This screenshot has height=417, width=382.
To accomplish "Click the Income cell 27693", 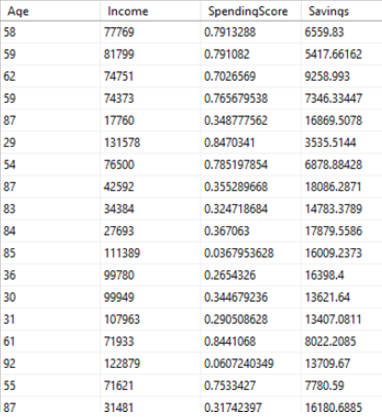I will 151,231.
